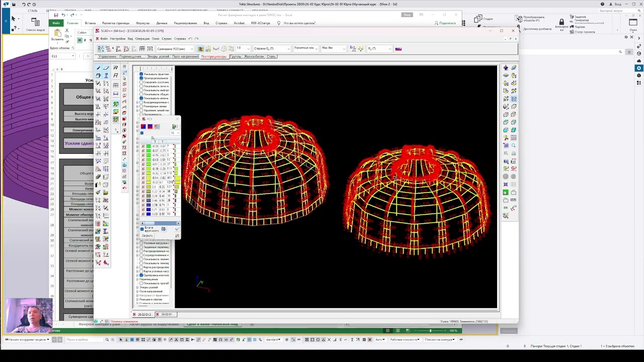Viewport: 644px width, 362px height.
Task: Click the Excel Поделиться button
Action: click(445, 23)
